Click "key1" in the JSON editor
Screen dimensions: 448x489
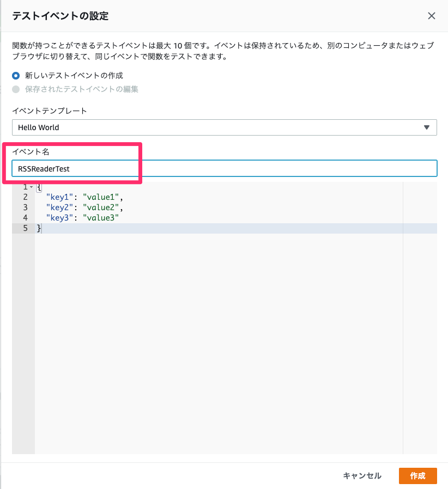[59, 197]
